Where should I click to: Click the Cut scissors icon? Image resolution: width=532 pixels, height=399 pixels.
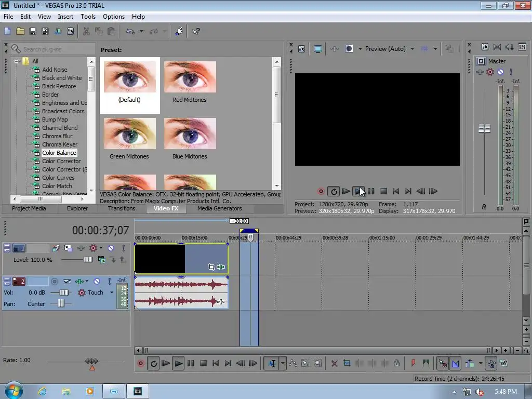point(86,31)
